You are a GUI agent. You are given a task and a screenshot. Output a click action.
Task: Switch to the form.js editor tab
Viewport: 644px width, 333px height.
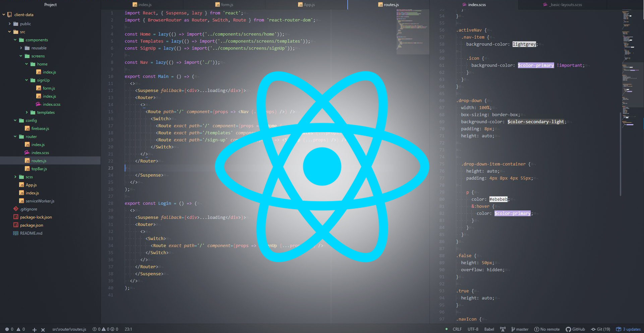coord(224,5)
